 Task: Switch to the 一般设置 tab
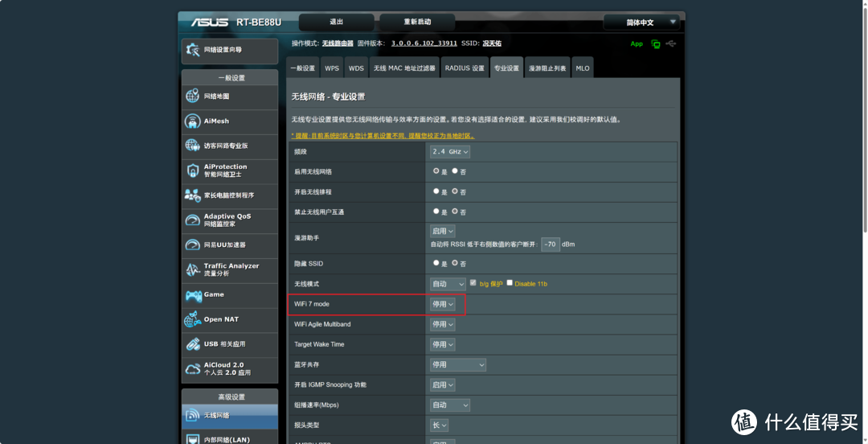point(303,68)
